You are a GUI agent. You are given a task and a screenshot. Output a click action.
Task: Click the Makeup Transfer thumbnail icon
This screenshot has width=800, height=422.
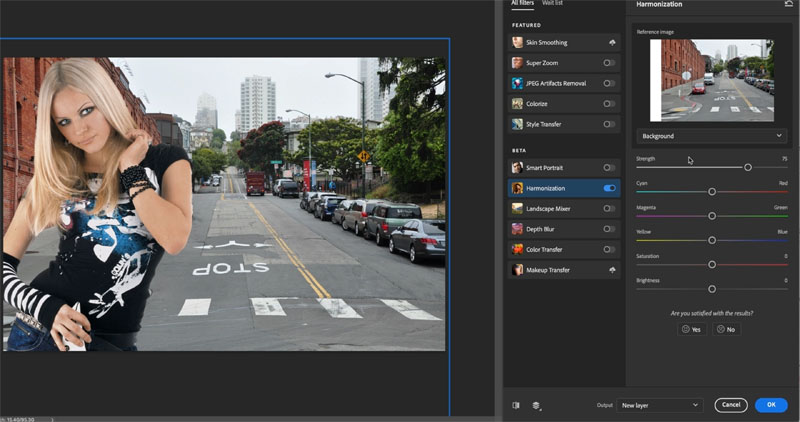517,270
